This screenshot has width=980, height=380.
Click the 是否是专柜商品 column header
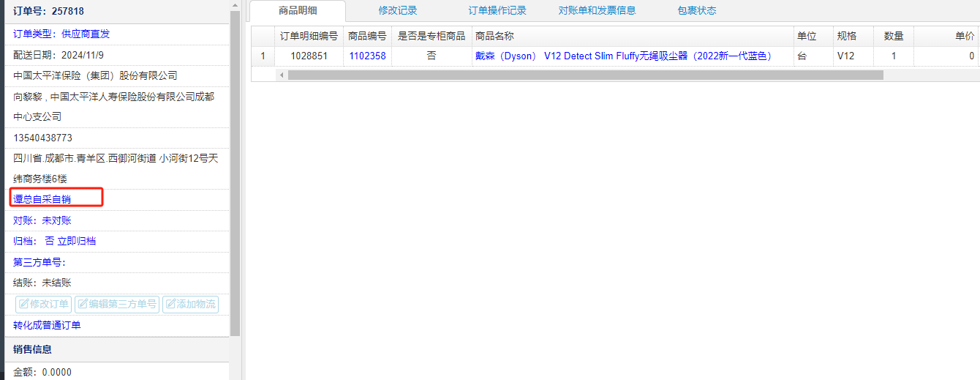click(431, 36)
